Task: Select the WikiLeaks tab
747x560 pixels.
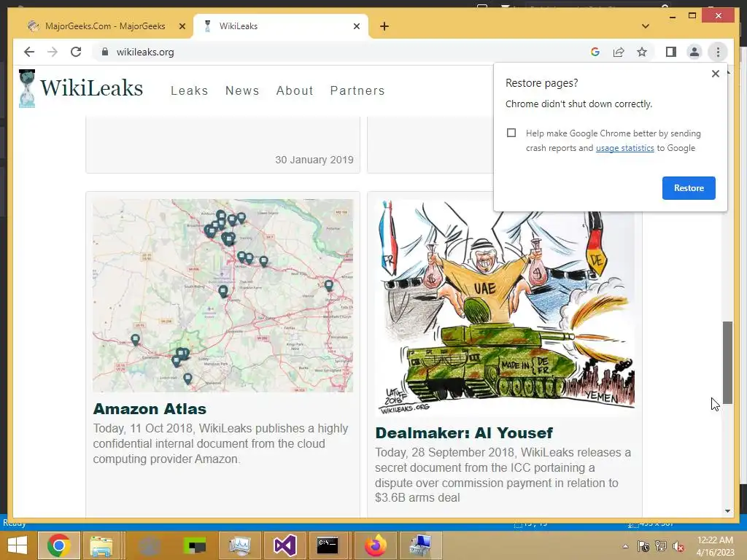Action: pos(281,26)
